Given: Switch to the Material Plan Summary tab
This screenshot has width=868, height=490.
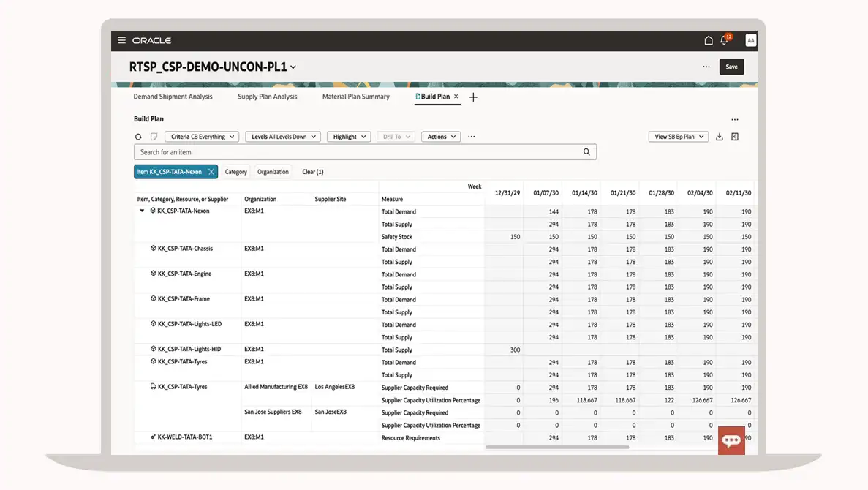Looking at the screenshot, I should 355,97.
